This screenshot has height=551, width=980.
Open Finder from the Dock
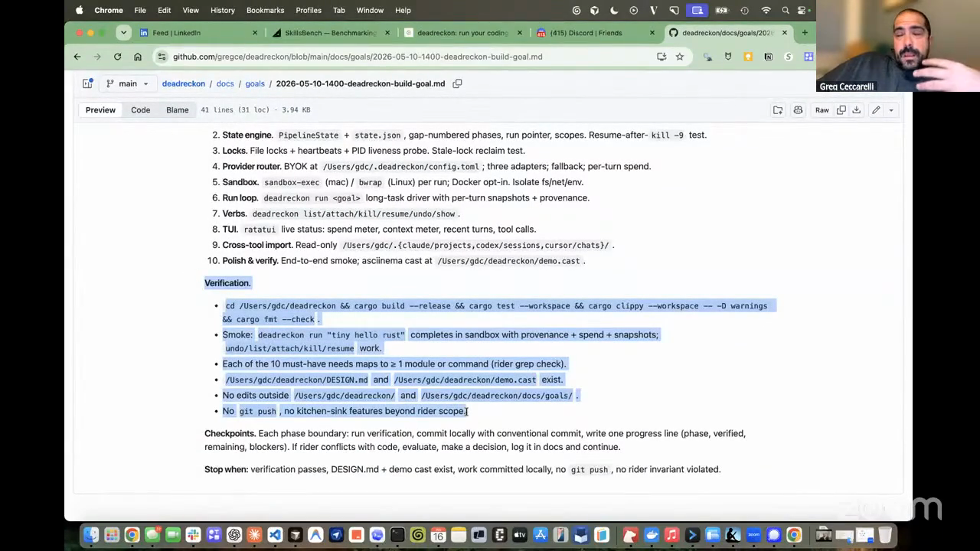point(91,535)
